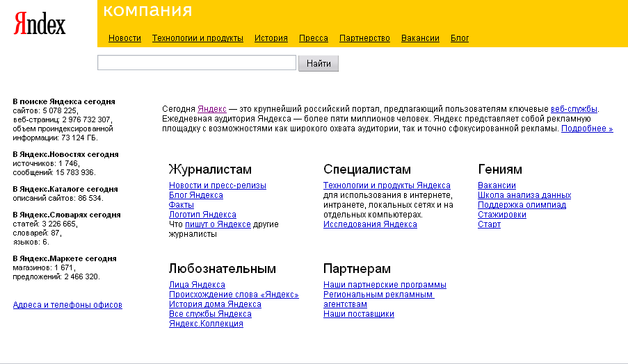Viewport: 628px width, 364px height.
Task: Click the Найти search button
Action: (x=319, y=63)
